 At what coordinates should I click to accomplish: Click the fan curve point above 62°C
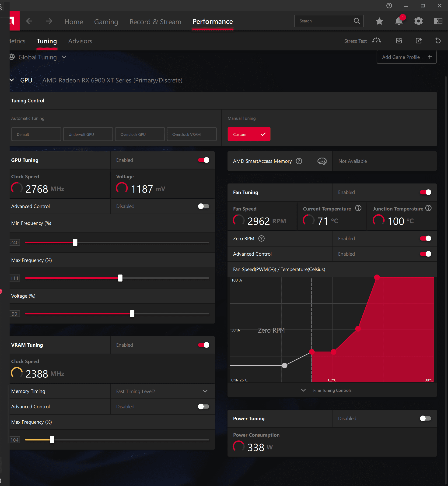[334, 352]
